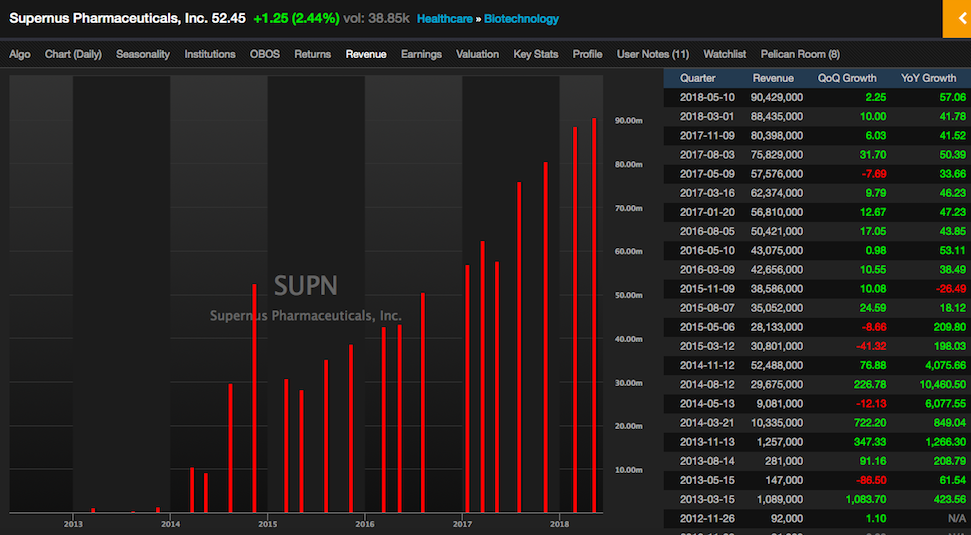The width and height of the screenshot is (971, 535).
Task: Click the vol: 38.85k volume label
Action: point(377,19)
